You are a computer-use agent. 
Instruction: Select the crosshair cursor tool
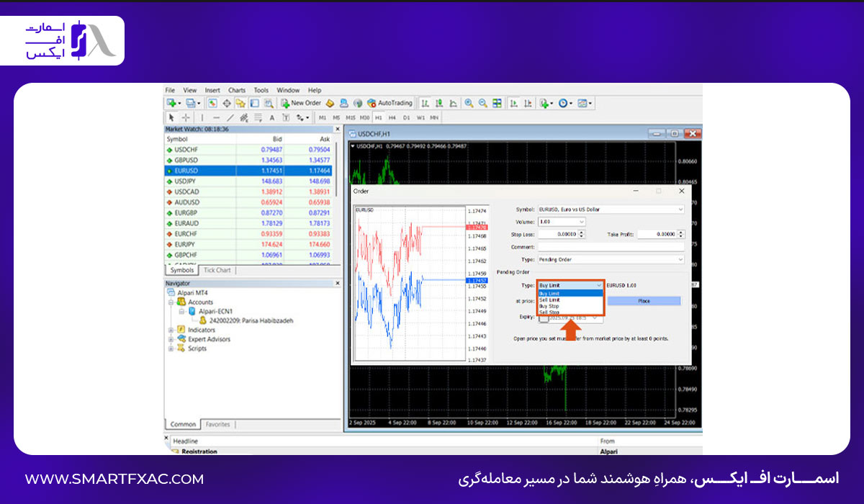coord(186,117)
